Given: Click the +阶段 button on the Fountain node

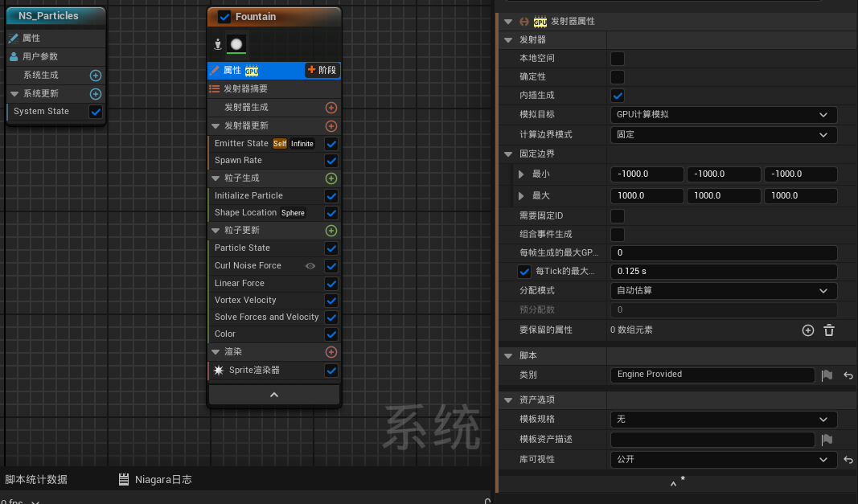Looking at the screenshot, I should pyautogui.click(x=321, y=70).
